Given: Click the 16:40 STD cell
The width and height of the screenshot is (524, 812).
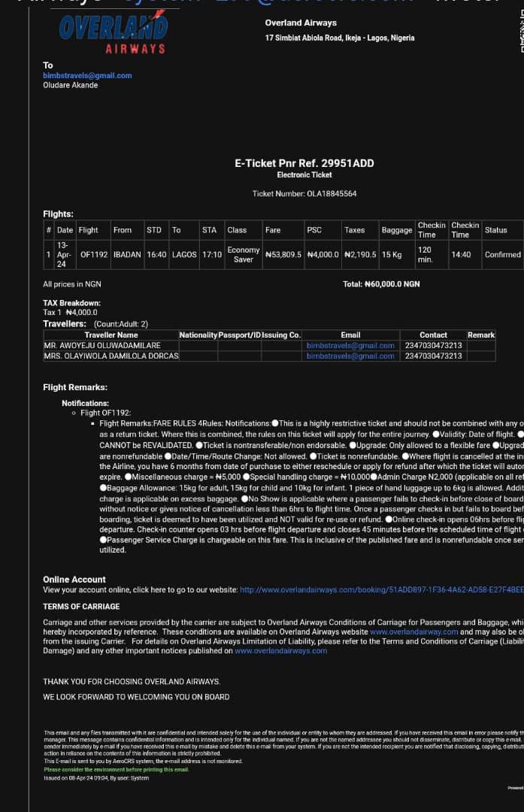Looking at the screenshot, I should click(156, 255).
